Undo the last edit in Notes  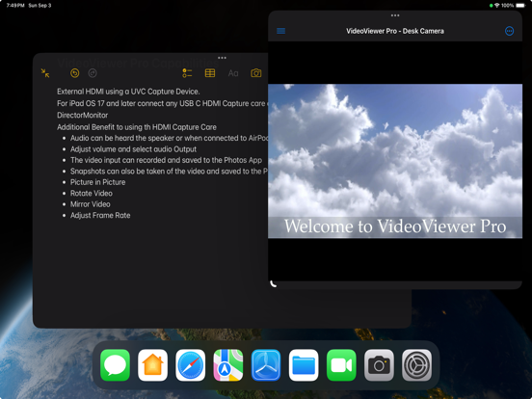(x=74, y=73)
